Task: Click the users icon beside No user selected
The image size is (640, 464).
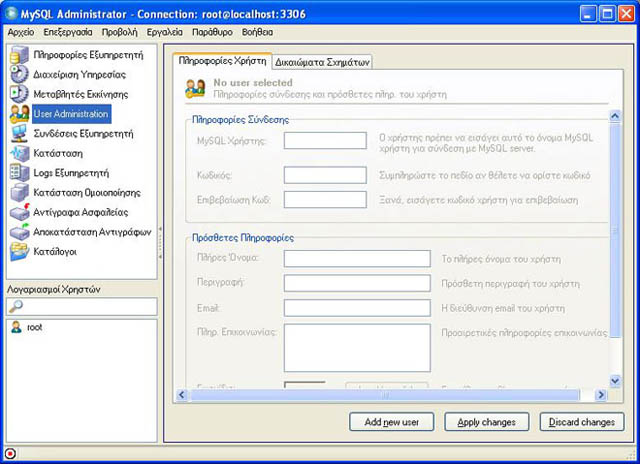Action: [x=195, y=89]
